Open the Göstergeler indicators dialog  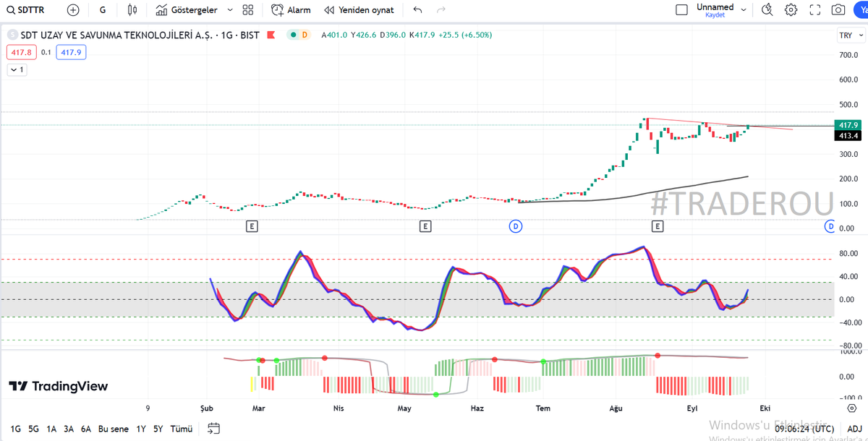(x=185, y=10)
